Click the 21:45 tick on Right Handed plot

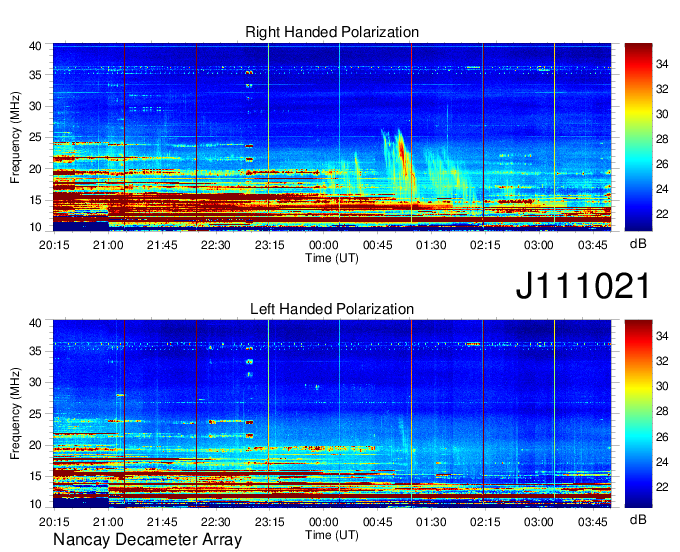[162, 245]
